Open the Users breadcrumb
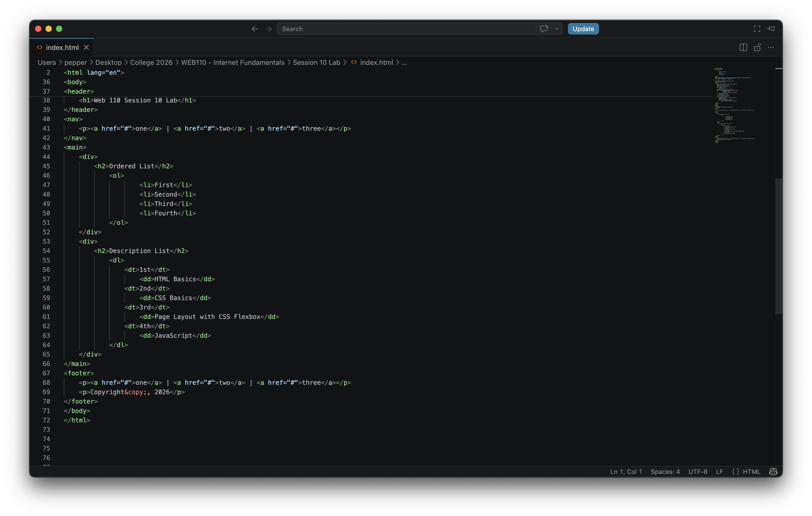 coord(47,62)
